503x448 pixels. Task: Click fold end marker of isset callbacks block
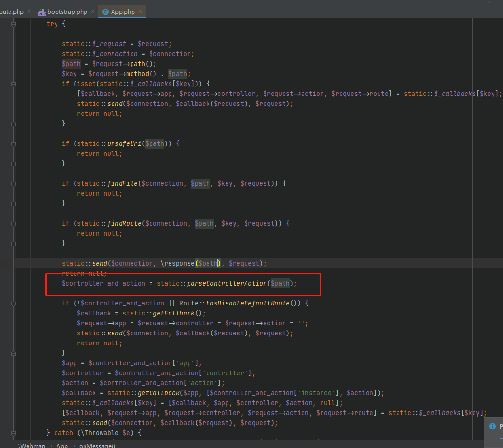13,124
